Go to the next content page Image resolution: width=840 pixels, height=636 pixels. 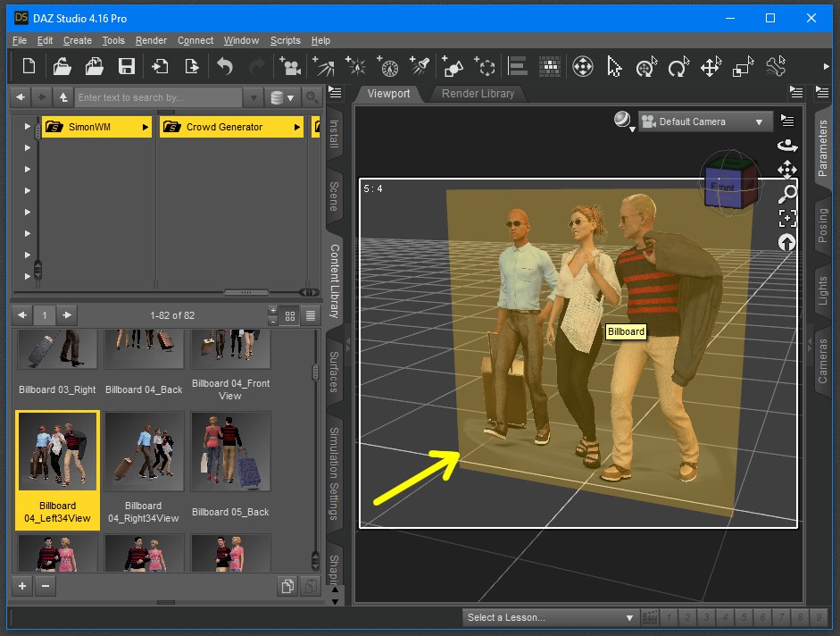(67, 315)
